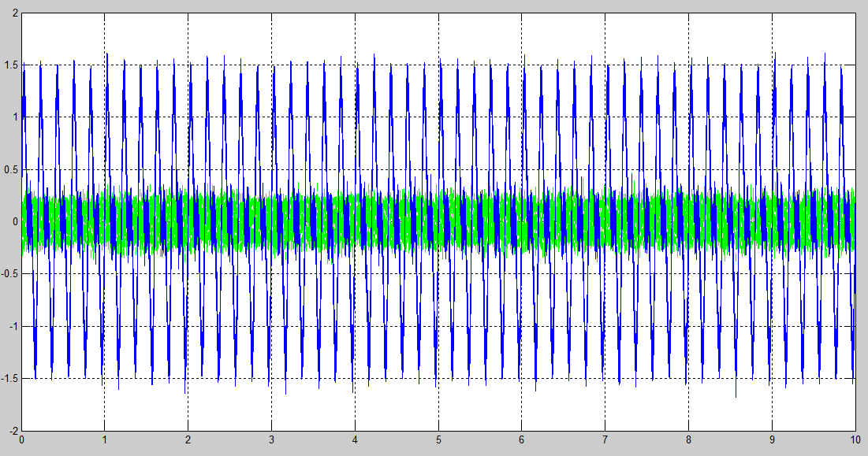This screenshot has width=868, height=456.
Task: Click the x-axis tick label "4"
Action: pyautogui.click(x=355, y=440)
